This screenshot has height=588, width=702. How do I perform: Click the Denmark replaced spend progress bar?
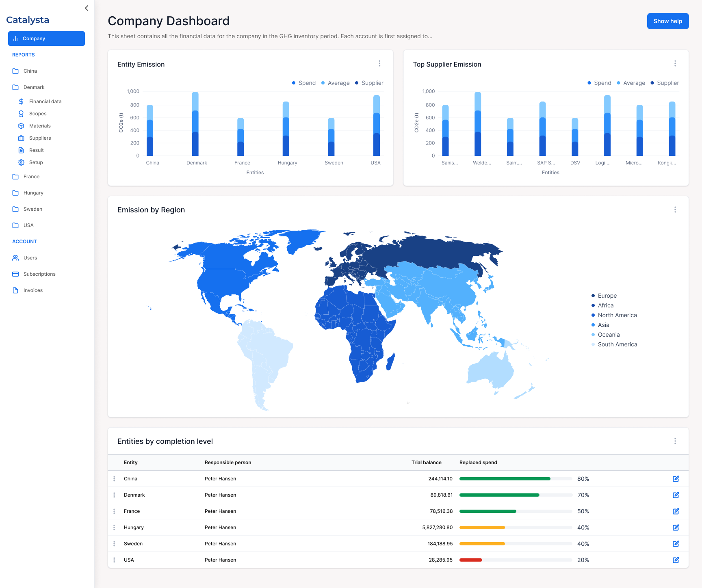point(516,495)
